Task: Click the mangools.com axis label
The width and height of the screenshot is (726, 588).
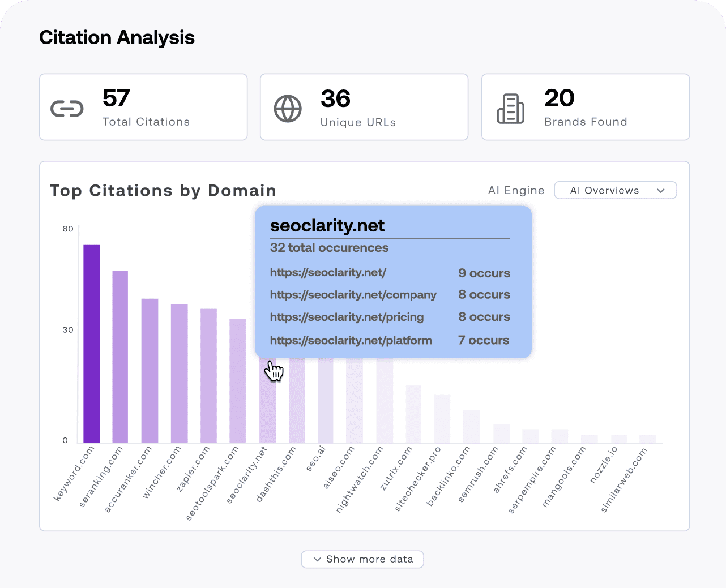Action: click(564, 477)
